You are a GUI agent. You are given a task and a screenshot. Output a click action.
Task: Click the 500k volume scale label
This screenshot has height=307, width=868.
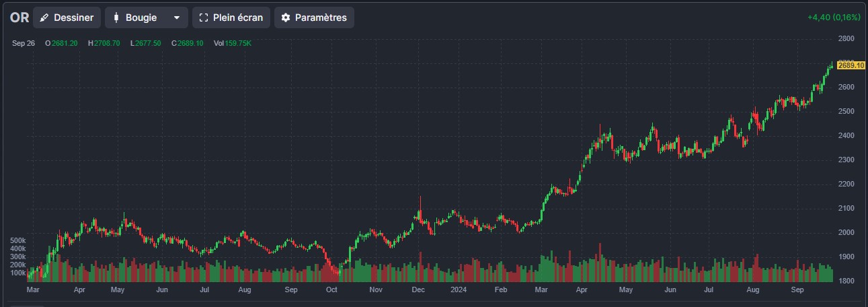(x=18, y=240)
